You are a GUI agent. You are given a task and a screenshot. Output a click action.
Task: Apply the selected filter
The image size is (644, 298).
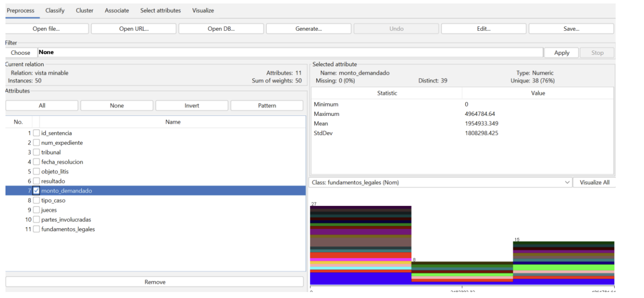[562, 53]
